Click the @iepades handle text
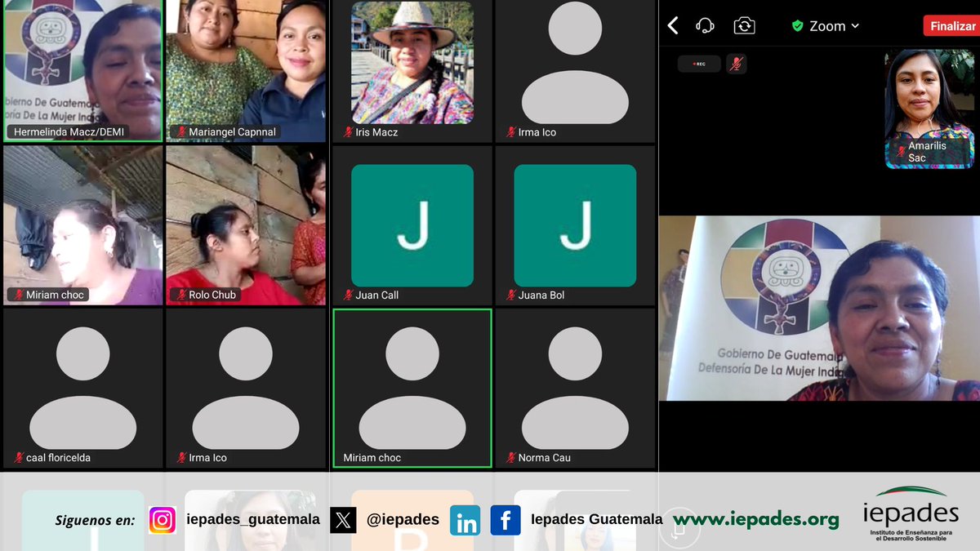 click(x=403, y=520)
